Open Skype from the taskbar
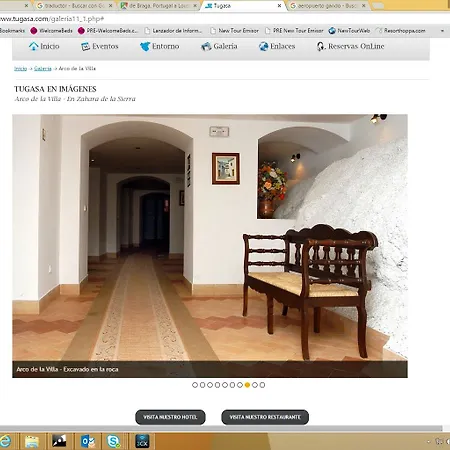This screenshot has width=450, height=450. (114, 441)
